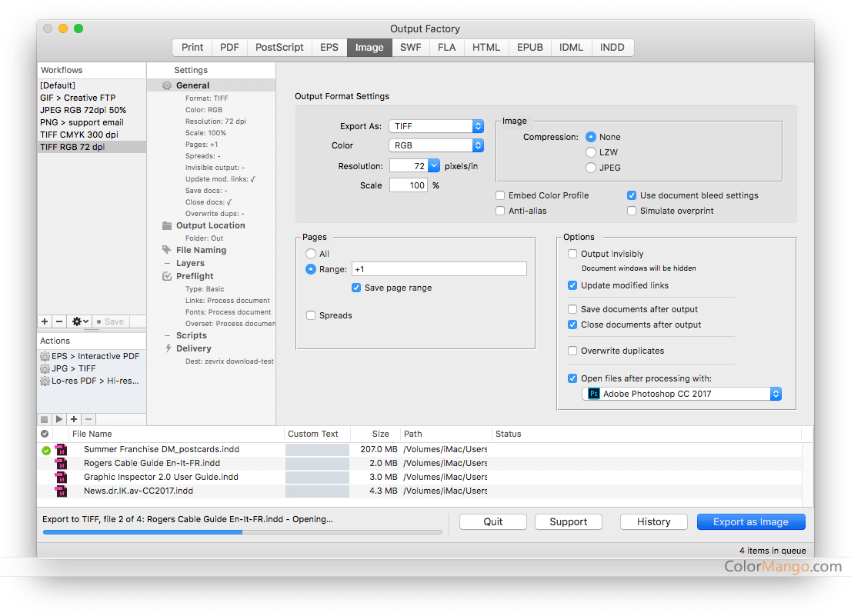
Task: Click the Output Location folder icon
Action: (x=167, y=225)
